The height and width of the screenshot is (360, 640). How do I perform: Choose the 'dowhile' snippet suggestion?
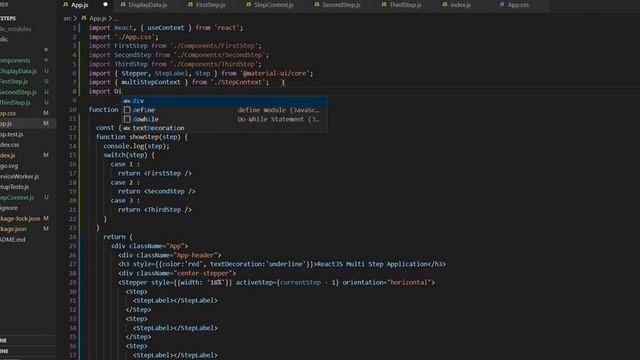(x=224, y=119)
